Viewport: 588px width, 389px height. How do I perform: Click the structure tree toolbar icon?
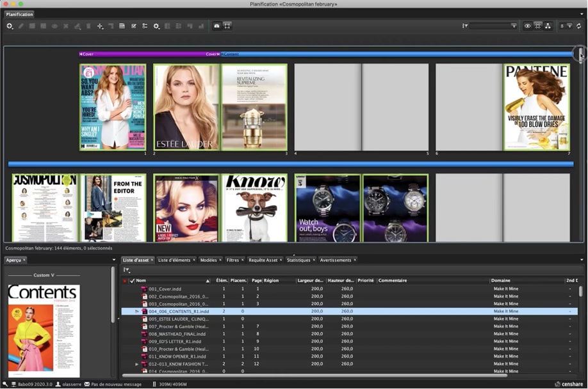[x=145, y=26]
